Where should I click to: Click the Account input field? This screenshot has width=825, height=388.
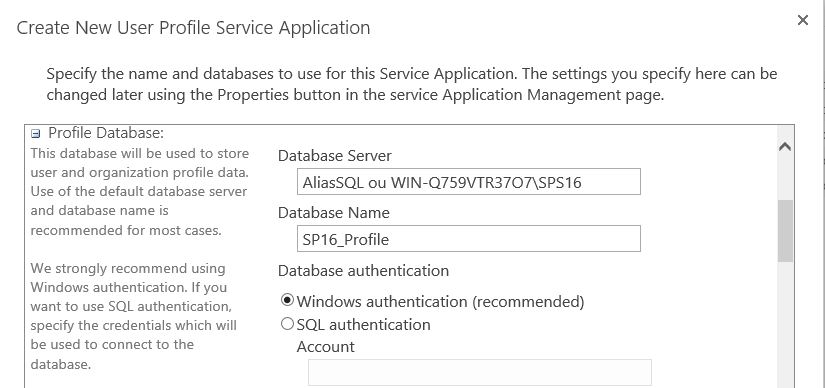pos(479,372)
